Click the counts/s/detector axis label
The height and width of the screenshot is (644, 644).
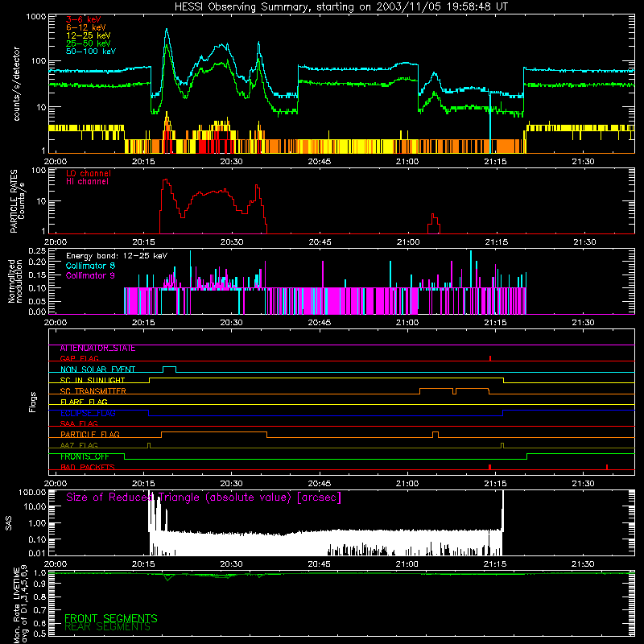[x=16, y=84]
